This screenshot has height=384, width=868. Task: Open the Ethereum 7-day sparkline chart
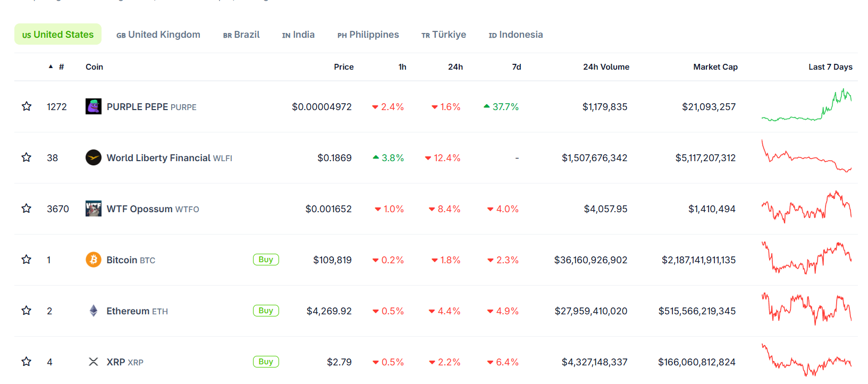point(806,309)
